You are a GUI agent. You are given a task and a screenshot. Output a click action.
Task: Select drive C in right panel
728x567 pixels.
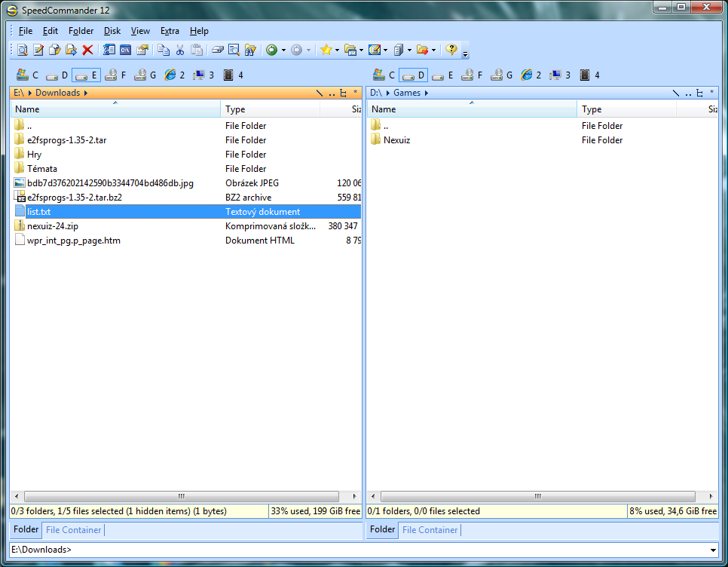point(384,75)
